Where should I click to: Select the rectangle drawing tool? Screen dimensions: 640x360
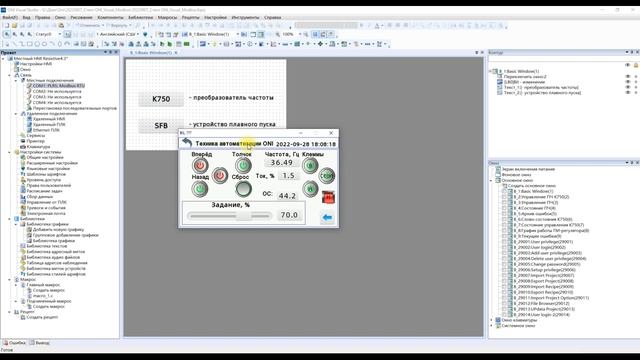(29, 44)
